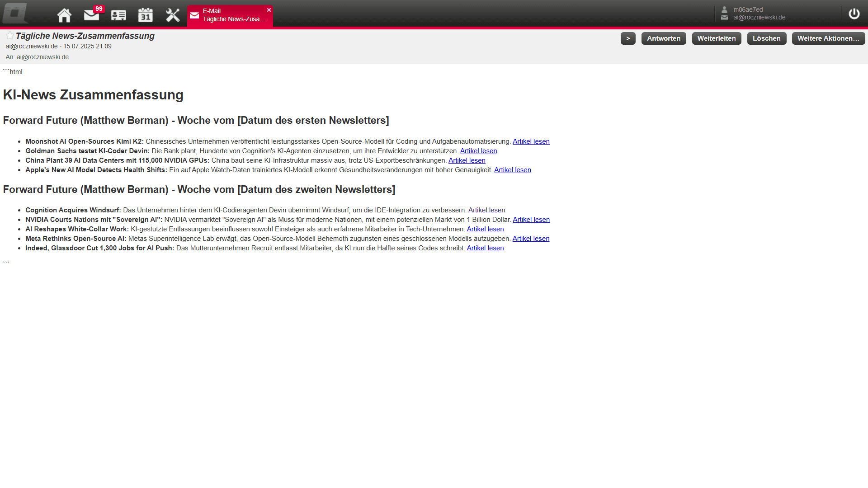Click the Antworten button
The width and height of the screenshot is (868, 488).
click(x=664, y=38)
